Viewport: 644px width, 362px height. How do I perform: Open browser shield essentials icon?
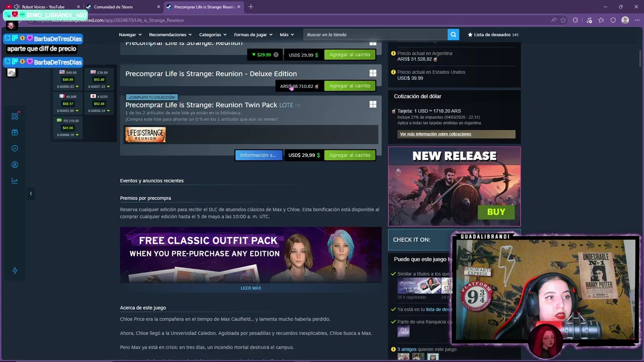coord(613,20)
